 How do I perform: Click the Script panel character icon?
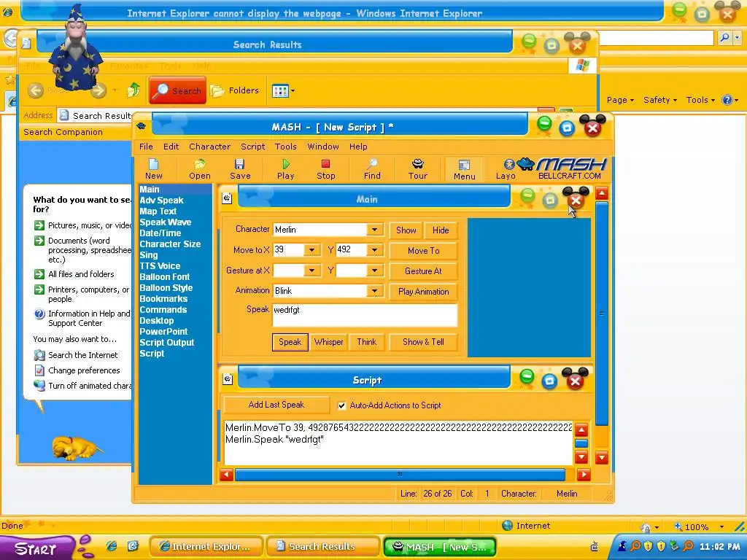[228, 379]
